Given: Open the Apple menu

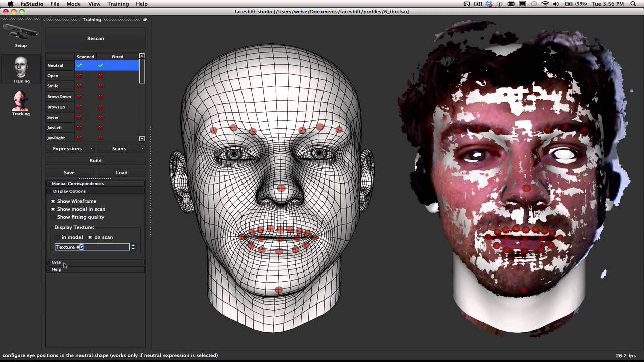Looking at the screenshot, I should [x=10, y=4].
